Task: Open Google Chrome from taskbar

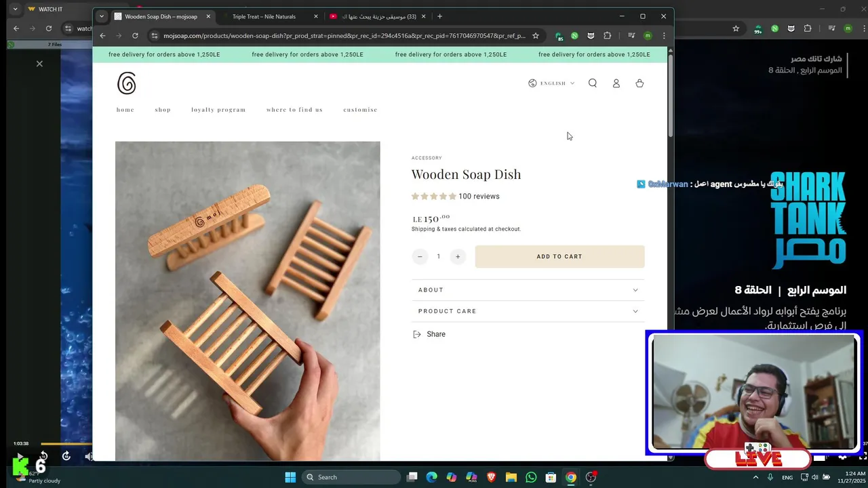Action: pyautogui.click(x=571, y=477)
